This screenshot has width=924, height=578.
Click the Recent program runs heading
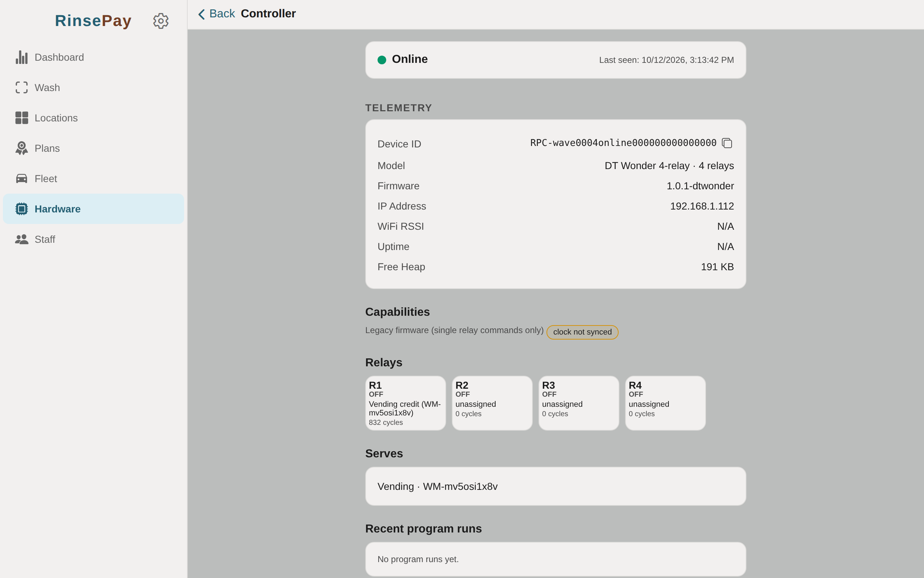(x=423, y=529)
